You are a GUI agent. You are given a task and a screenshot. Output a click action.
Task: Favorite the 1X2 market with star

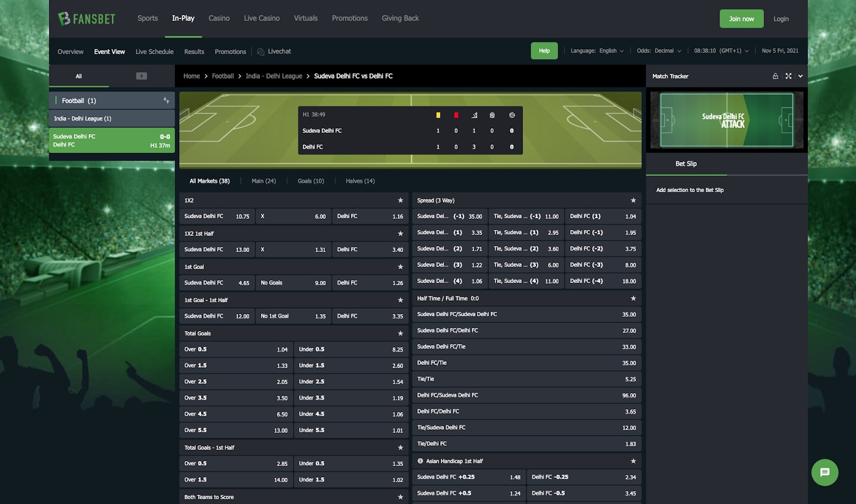pos(400,201)
